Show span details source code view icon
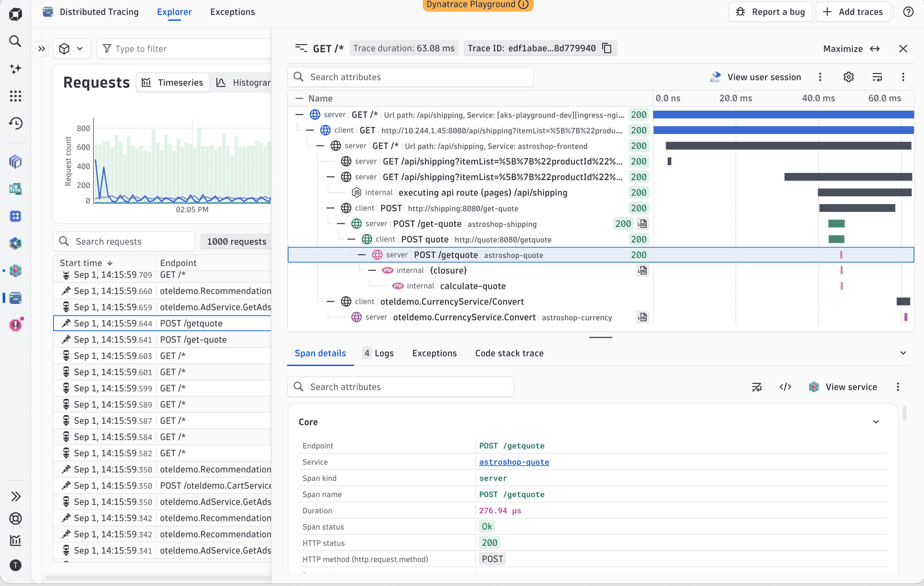Viewport: 924px width, 586px height. [785, 387]
